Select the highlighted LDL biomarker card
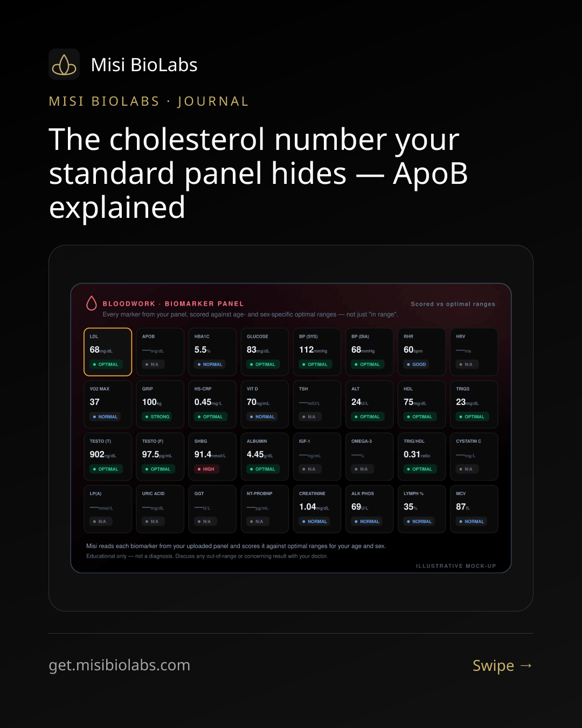The height and width of the screenshot is (728, 582). (x=108, y=352)
